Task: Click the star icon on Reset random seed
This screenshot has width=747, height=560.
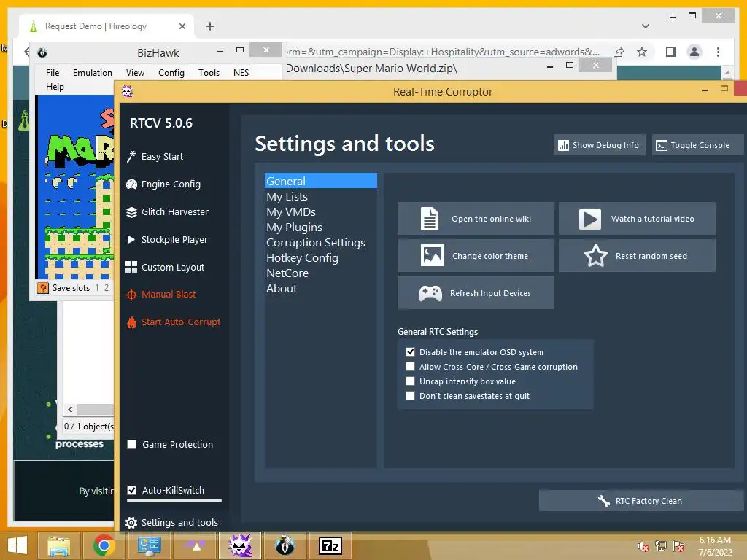Action: click(x=595, y=256)
